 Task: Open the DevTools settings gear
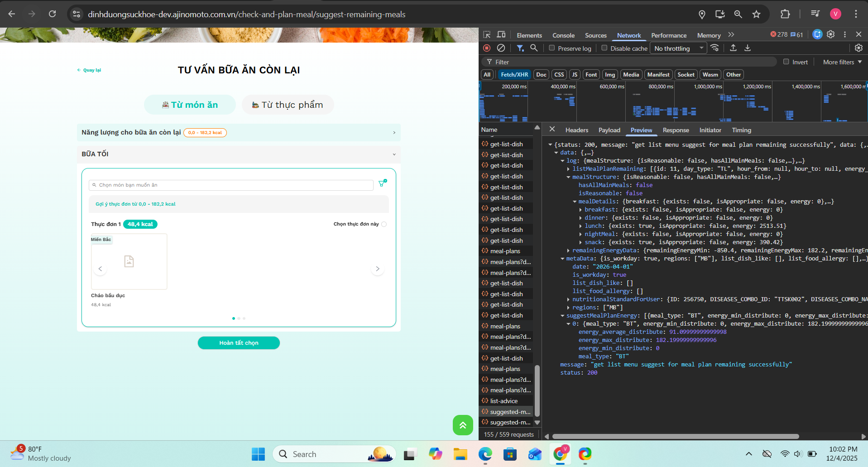coord(830,34)
